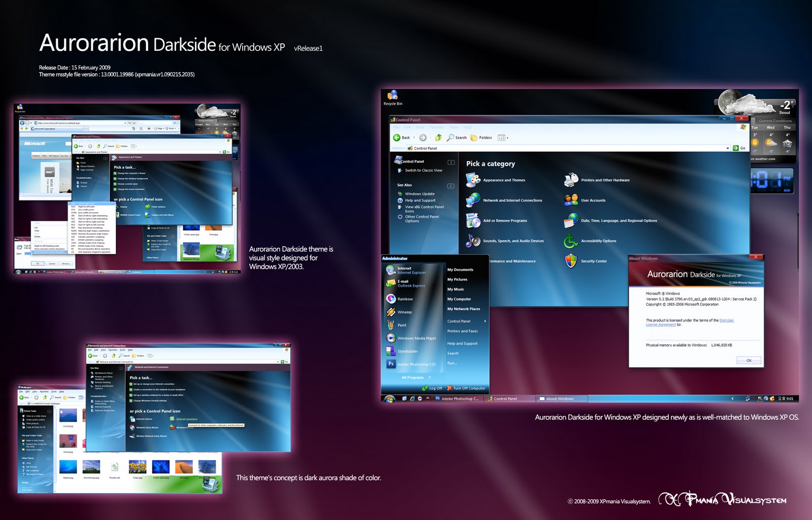Expand hidden tray icons arrow on taskbar
This screenshot has width=812, height=520.
(x=732, y=399)
